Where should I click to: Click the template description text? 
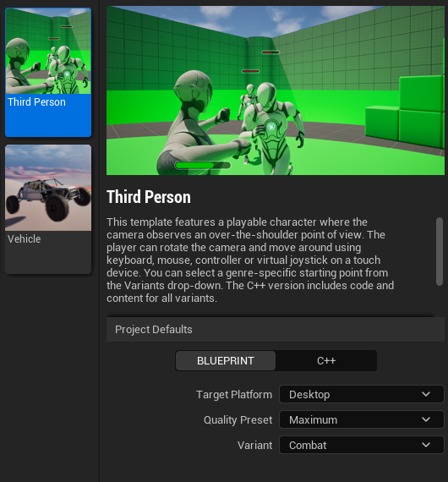250,260
